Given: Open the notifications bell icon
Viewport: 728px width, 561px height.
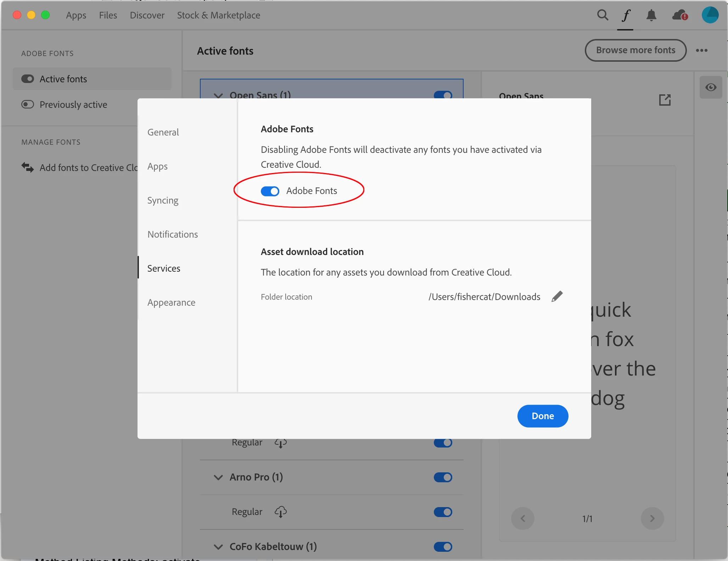Looking at the screenshot, I should [x=651, y=15].
